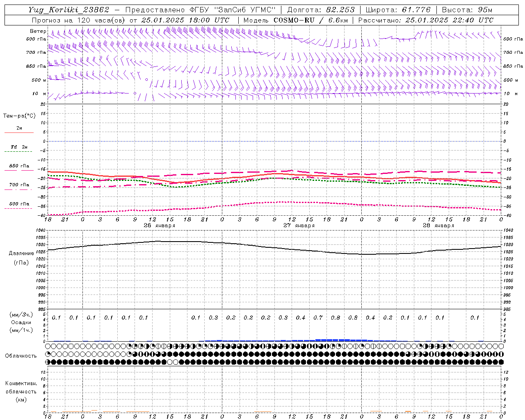The height and width of the screenshot is (420, 525).
Task: Click the 1040 pressure axis label on left
Action: [x=40, y=231]
